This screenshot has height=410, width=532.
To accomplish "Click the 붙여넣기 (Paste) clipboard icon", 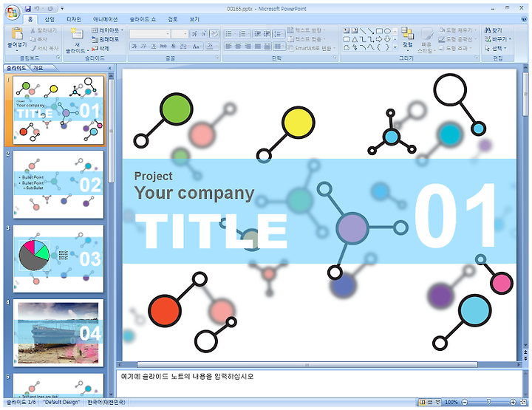I will (x=17, y=33).
